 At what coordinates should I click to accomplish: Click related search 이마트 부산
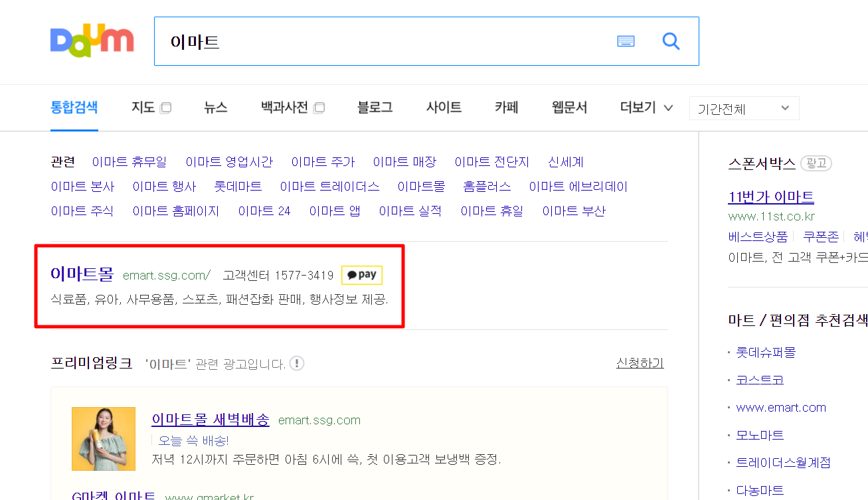click(574, 211)
